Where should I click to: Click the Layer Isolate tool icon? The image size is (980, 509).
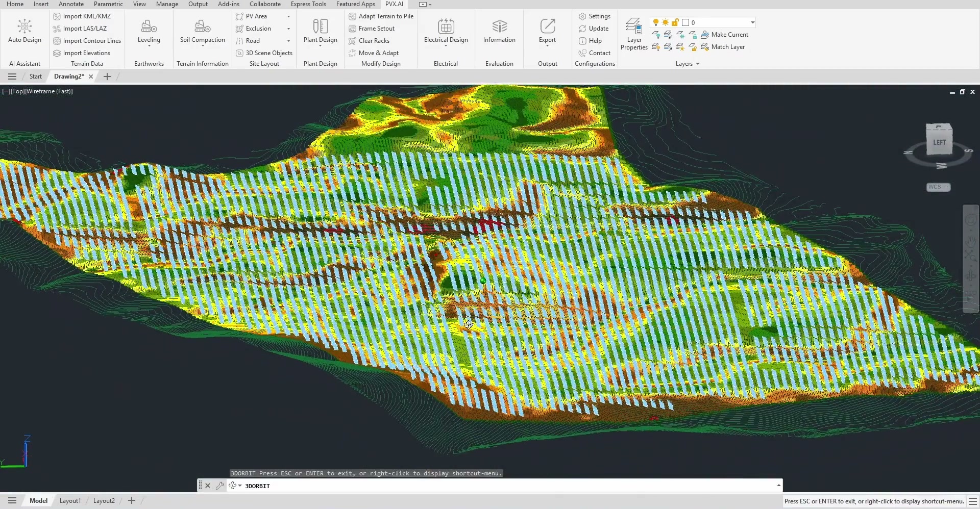(x=668, y=35)
